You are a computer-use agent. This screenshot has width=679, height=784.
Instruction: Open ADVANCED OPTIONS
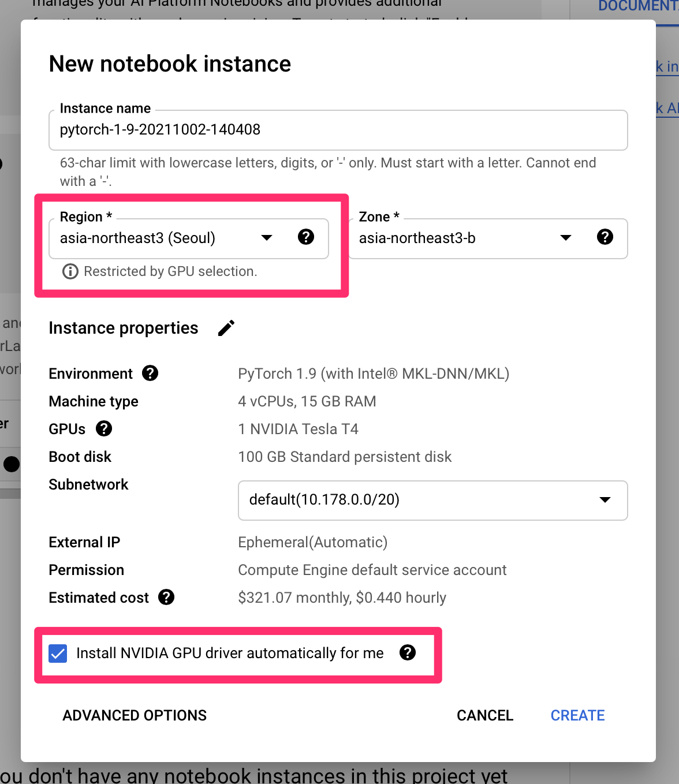click(135, 715)
